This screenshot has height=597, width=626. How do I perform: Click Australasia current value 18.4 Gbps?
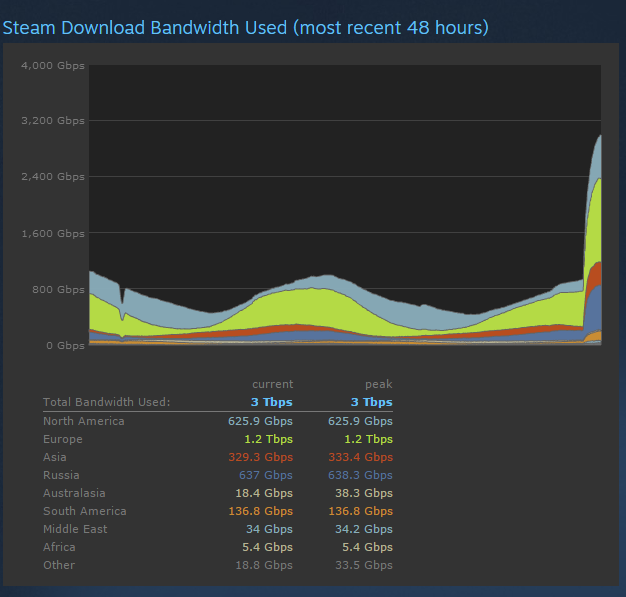[x=264, y=493]
